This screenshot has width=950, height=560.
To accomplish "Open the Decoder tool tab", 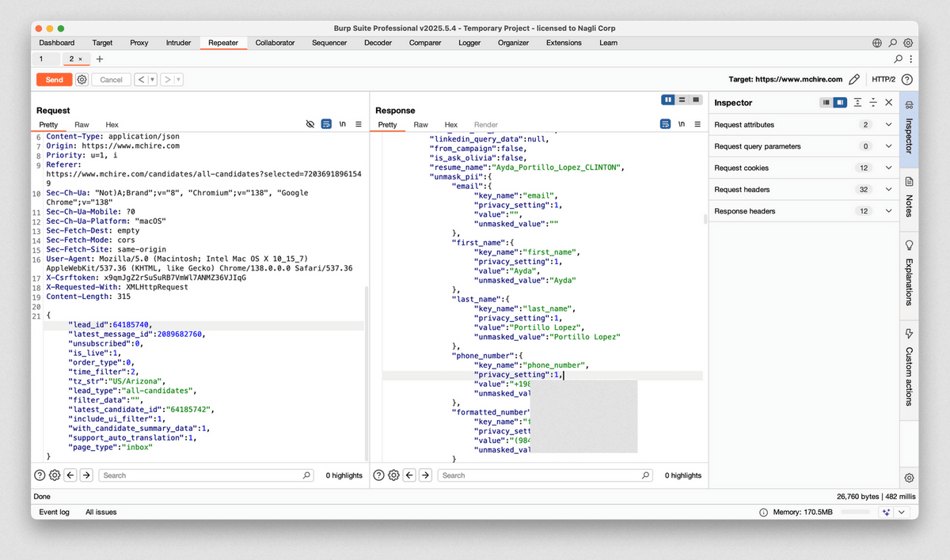I will pyautogui.click(x=378, y=43).
